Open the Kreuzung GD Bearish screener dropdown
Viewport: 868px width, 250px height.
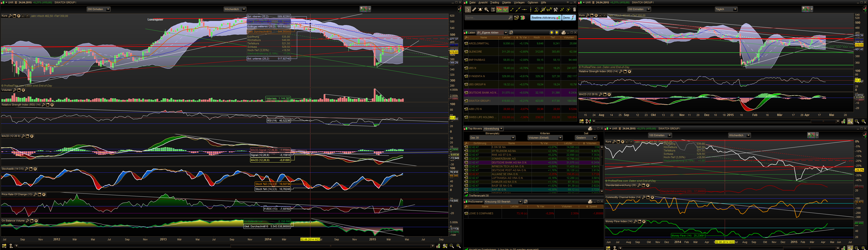[x=520, y=202]
